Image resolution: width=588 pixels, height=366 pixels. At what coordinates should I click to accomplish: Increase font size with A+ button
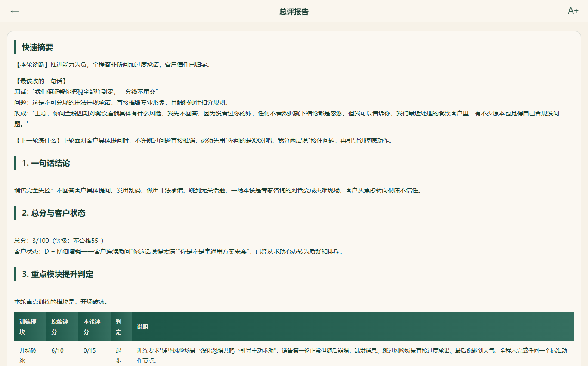pyautogui.click(x=573, y=11)
